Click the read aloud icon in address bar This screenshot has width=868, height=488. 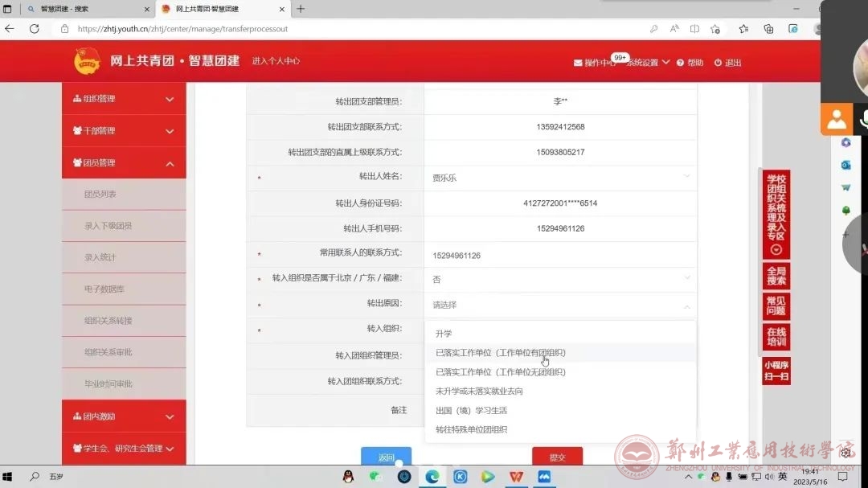pyautogui.click(x=674, y=29)
